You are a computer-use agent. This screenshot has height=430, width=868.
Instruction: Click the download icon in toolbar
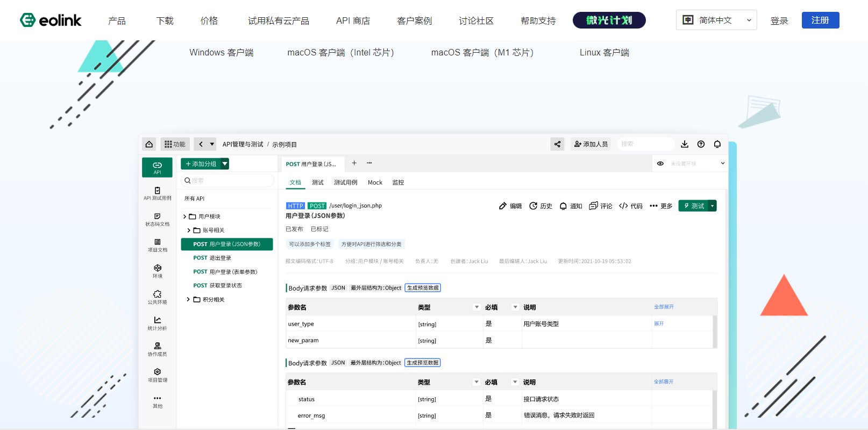[685, 144]
